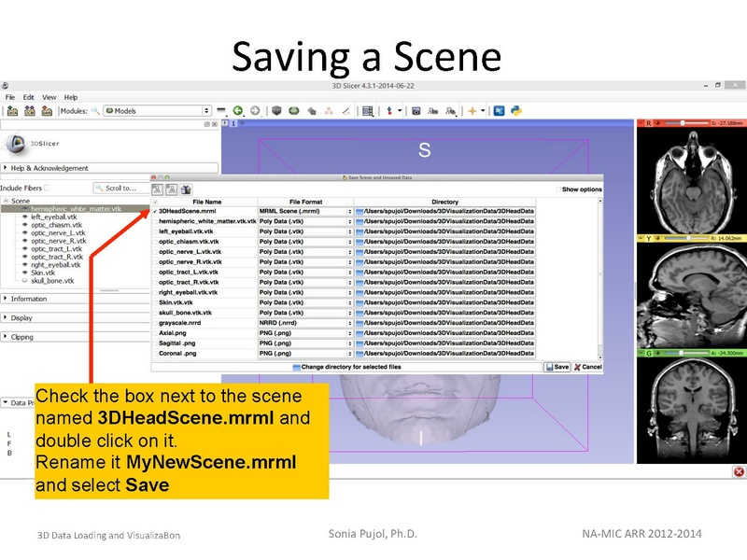Toggle the crosshair toolbar icon

click(472, 111)
